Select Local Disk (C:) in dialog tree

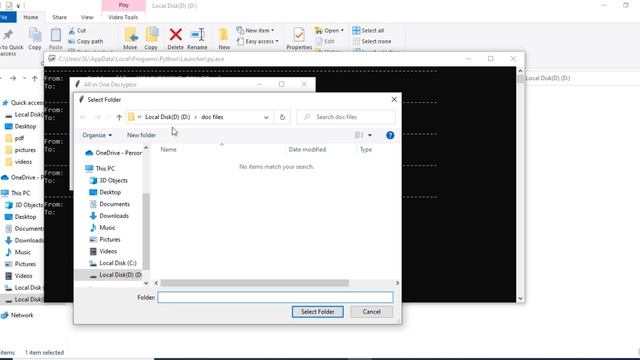(113, 263)
